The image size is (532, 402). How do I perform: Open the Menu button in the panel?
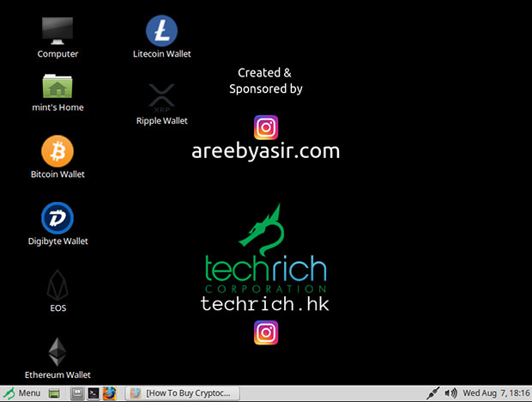pyautogui.click(x=22, y=393)
